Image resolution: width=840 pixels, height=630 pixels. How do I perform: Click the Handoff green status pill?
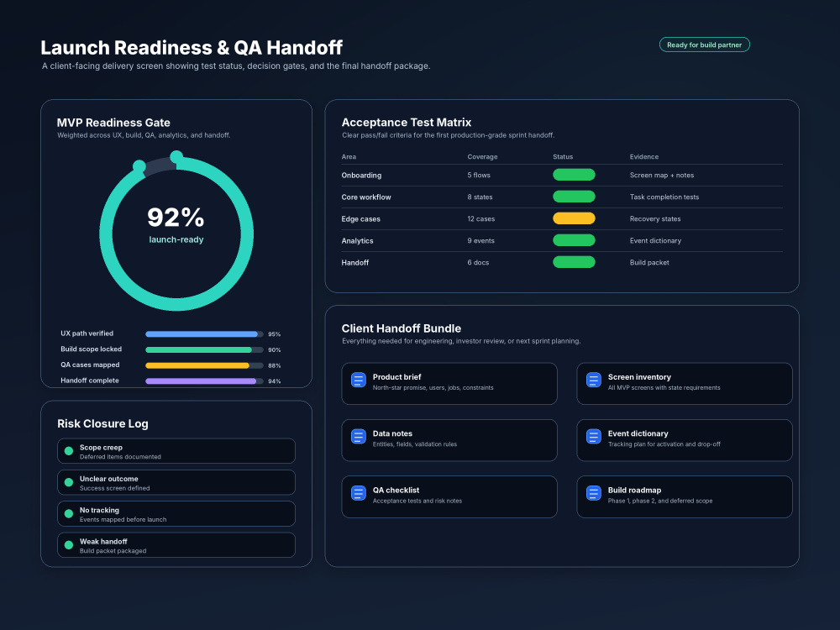tap(574, 262)
